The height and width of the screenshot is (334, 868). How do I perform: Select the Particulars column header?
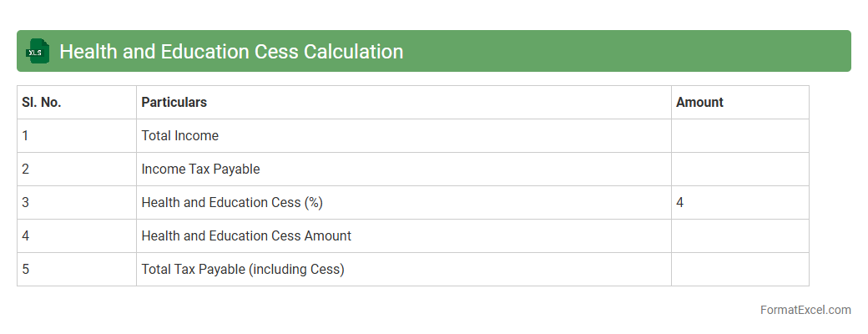click(174, 103)
